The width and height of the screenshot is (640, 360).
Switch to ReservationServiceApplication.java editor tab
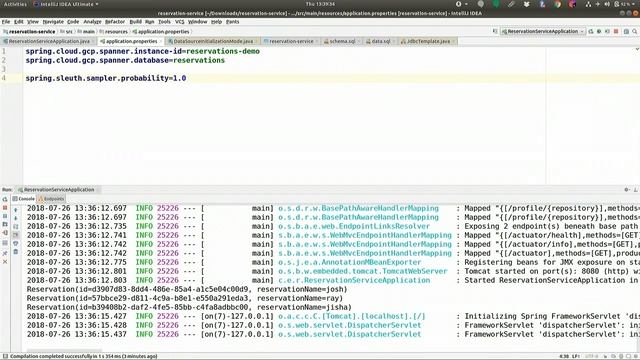click(x=49, y=41)
